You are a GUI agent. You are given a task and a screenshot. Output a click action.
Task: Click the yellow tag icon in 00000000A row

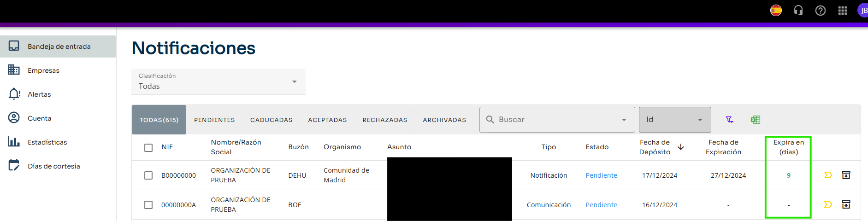(x=828, y=204)
